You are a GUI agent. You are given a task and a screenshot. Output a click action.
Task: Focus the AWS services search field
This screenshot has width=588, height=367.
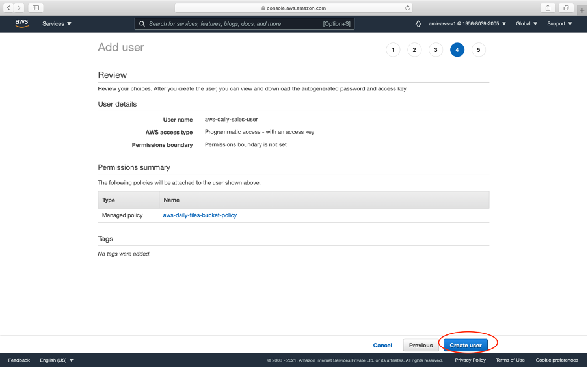click(x=244, y=24)
